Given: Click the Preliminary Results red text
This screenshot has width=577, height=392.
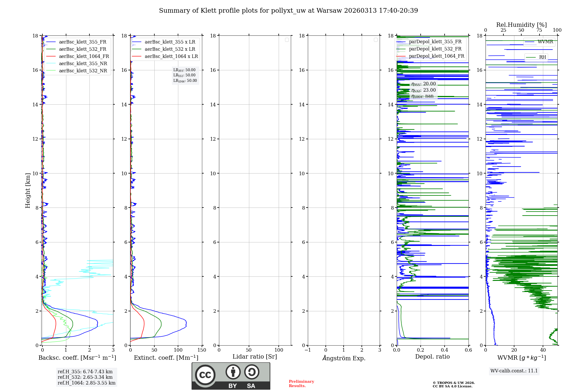Looking at the screenshot, I should (301, 383).
